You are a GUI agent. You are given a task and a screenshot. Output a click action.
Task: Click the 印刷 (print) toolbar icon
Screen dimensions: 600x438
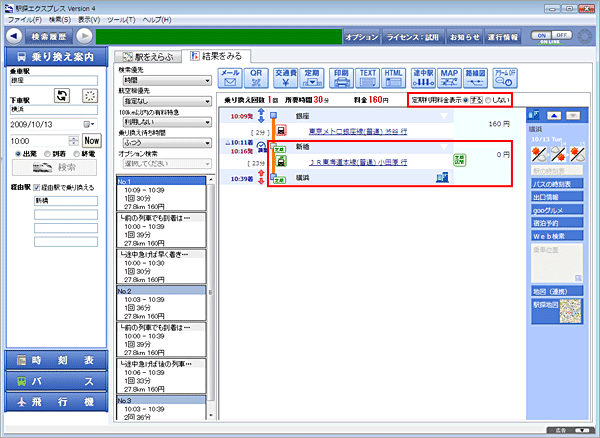[x=340, y=78]
